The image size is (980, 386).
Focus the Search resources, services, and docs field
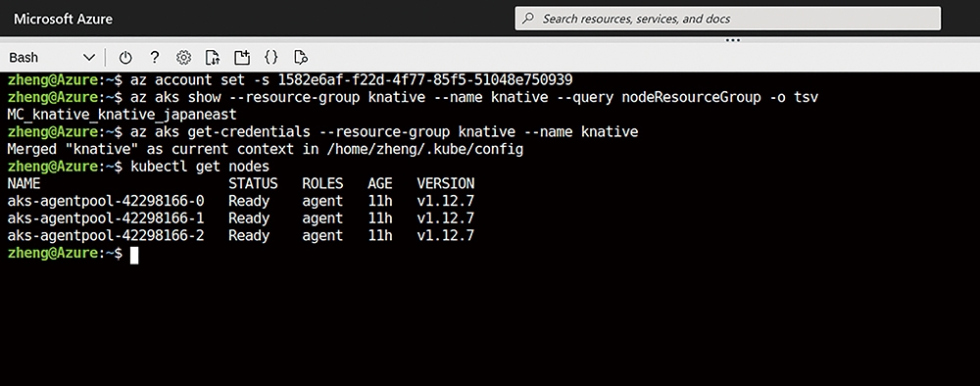click(x=727, y=19)
